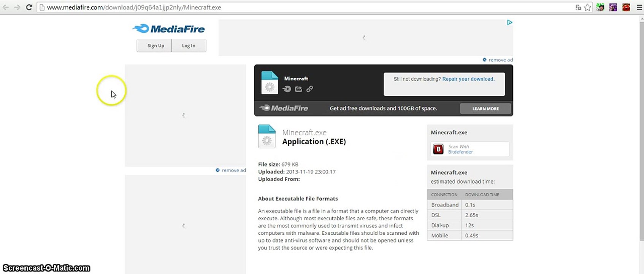The image size is (644, 274).
Task: Click the 'Broadband' table cell
Action: pyautogui.click(x=444, y=205)
